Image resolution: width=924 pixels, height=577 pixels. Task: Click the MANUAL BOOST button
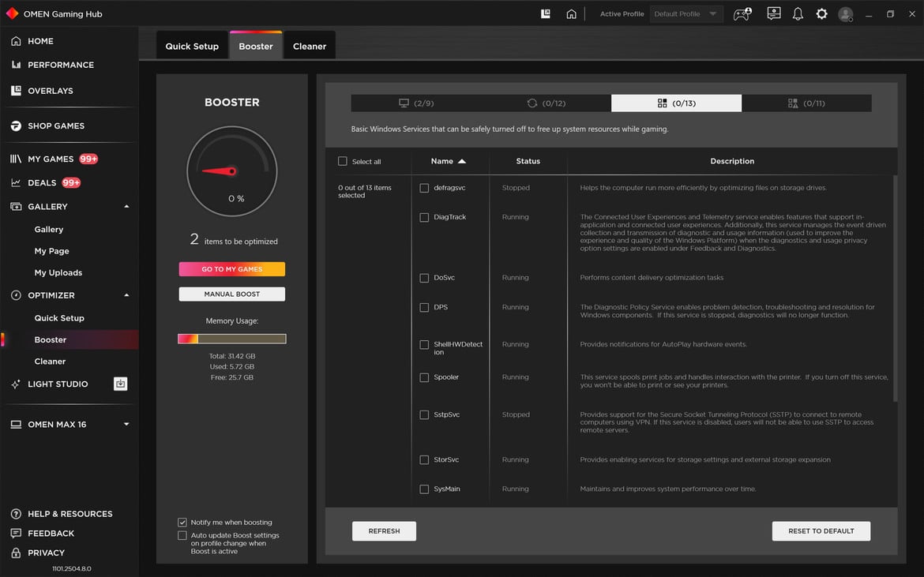(232, 294)
